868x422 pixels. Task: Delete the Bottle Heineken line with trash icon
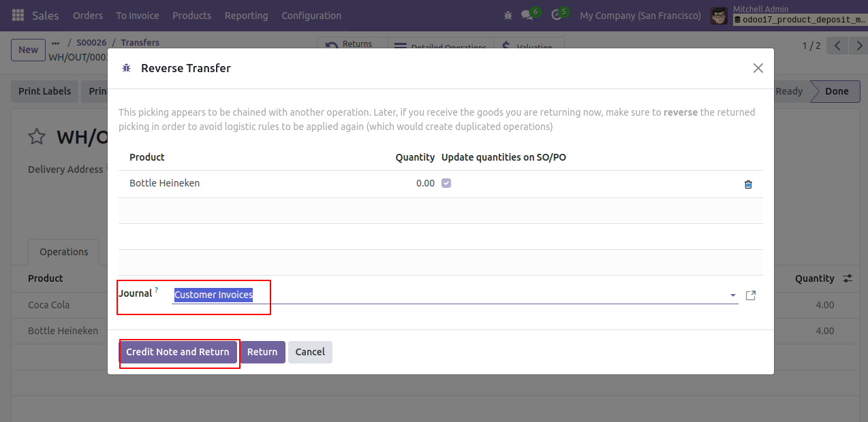click(x=748, y=184)
